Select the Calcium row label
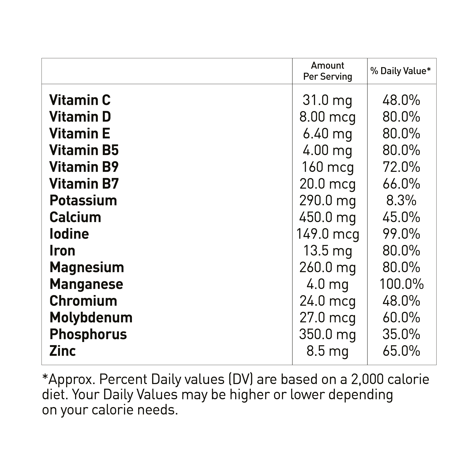Viewport: 476px width, 476px height. pos(75,217)
